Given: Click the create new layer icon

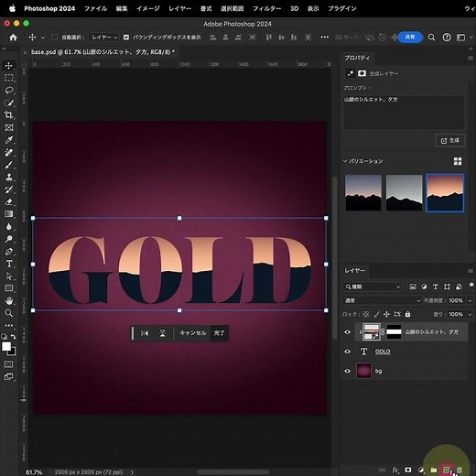Looking at the screenshot, I should [x=447, y=470].
